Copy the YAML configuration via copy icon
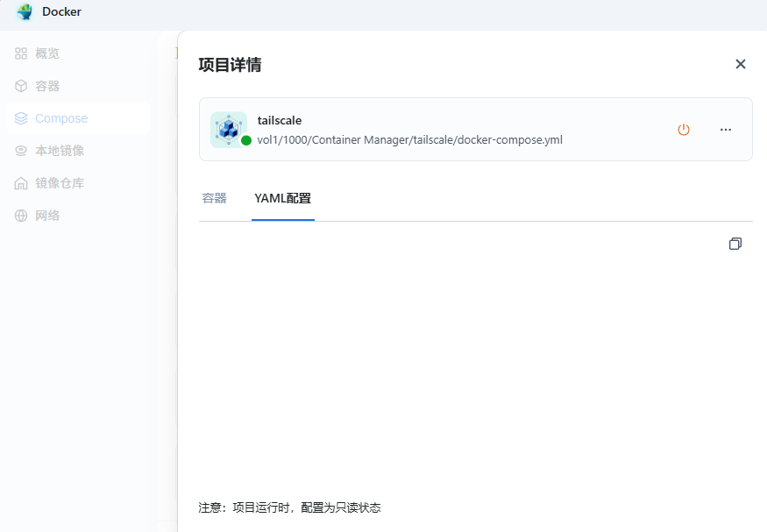This screenshot has width=767, height=532. (x=735, y=244)
